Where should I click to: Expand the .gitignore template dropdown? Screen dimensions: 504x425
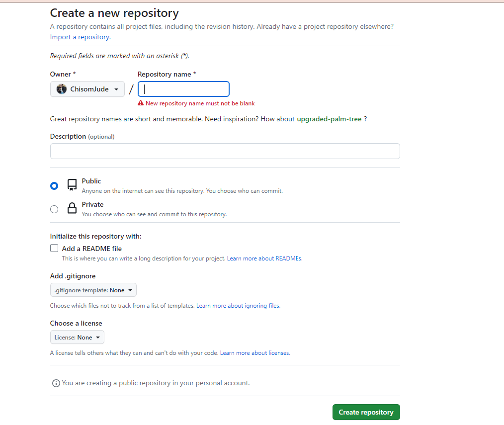tap(93, 290)
